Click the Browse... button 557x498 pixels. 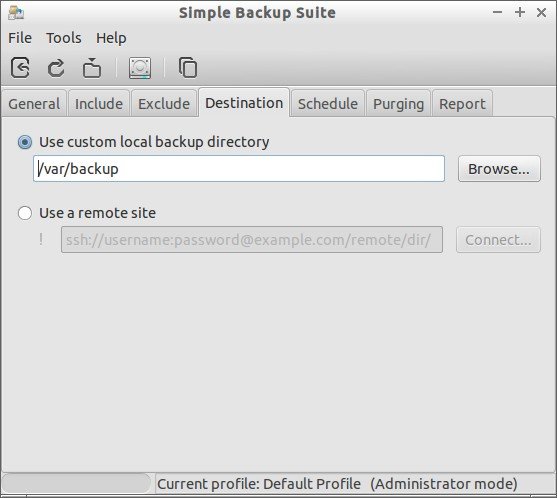tap(499, 169)
